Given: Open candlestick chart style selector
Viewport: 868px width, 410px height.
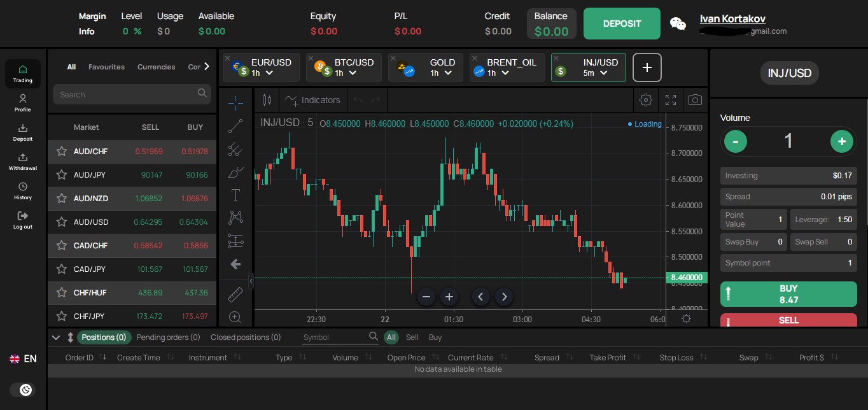Looking at the screenshot, I should click(x=267, y=100).
